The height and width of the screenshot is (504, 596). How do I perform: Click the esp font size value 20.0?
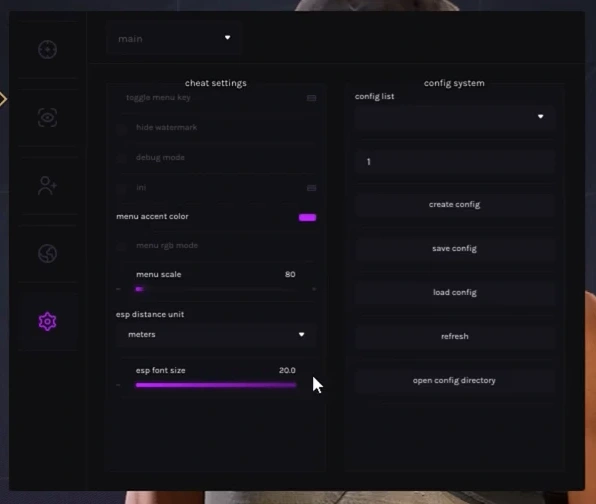coord(287,371)
